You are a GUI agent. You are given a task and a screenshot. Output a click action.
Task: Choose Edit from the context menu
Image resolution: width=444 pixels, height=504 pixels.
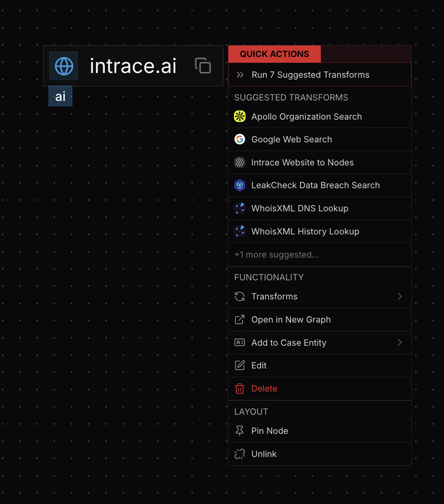[320, 365]
